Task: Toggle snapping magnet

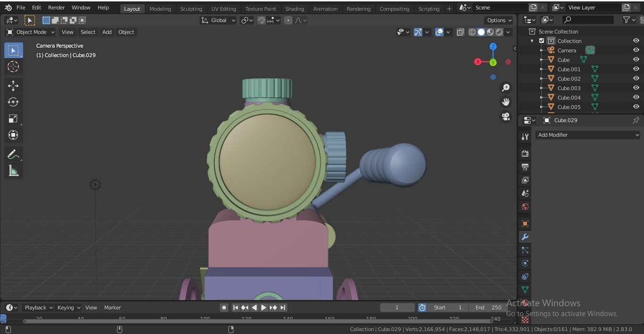Action: 261,20
